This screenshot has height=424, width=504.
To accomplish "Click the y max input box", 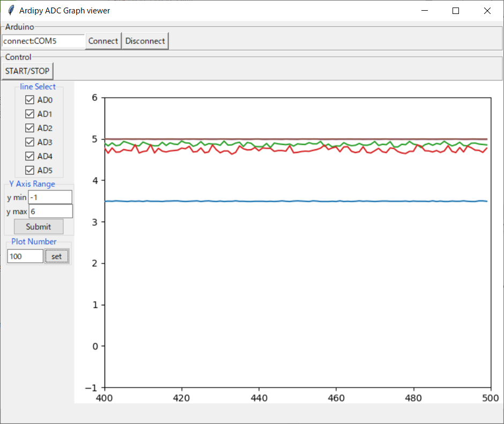I will [50, 211].
